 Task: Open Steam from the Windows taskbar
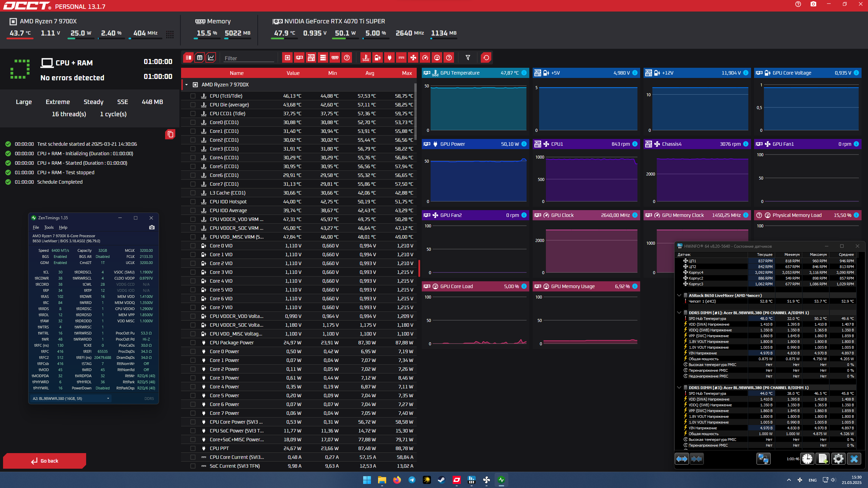441,480
